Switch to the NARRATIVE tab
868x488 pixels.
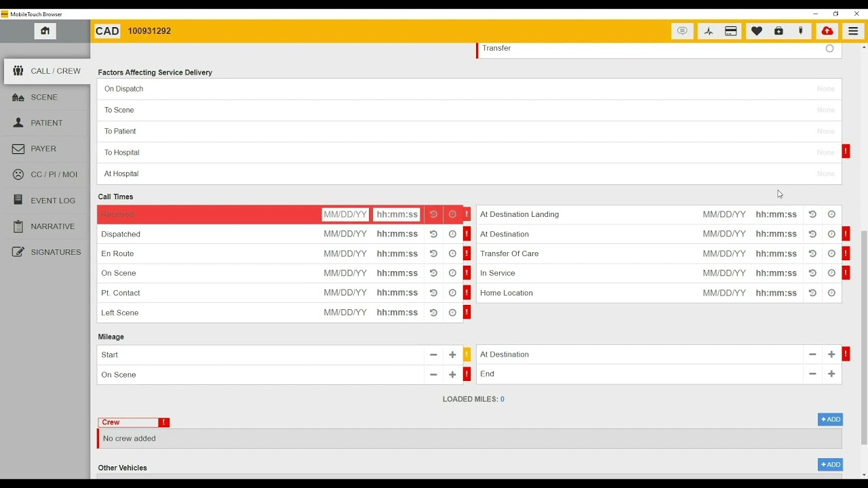[45, 226]
